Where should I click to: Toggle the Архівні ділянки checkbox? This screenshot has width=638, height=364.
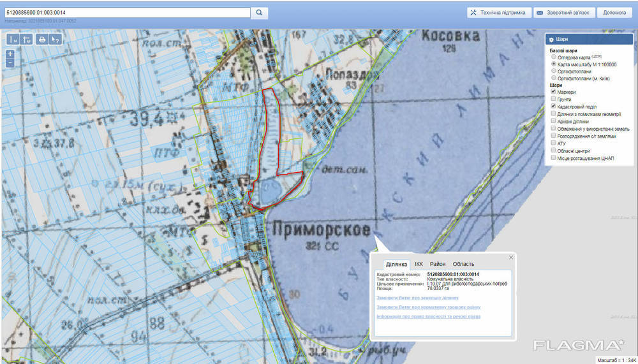[554, 120]
